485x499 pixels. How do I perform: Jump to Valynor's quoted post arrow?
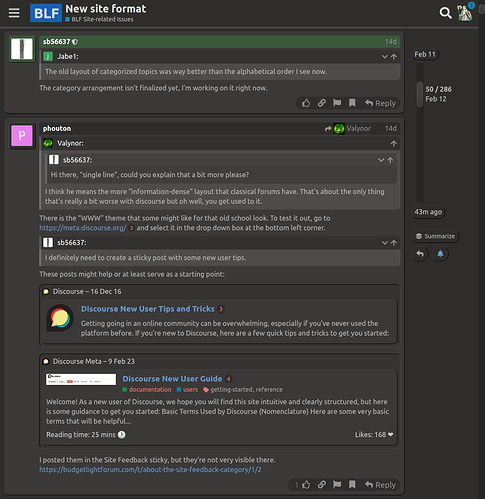(x=394, y=143)
